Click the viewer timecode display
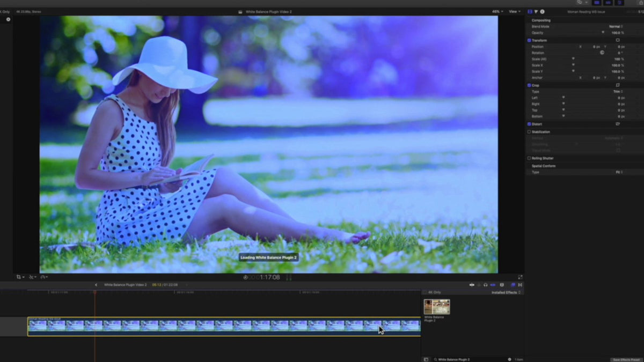 (264, 277)
